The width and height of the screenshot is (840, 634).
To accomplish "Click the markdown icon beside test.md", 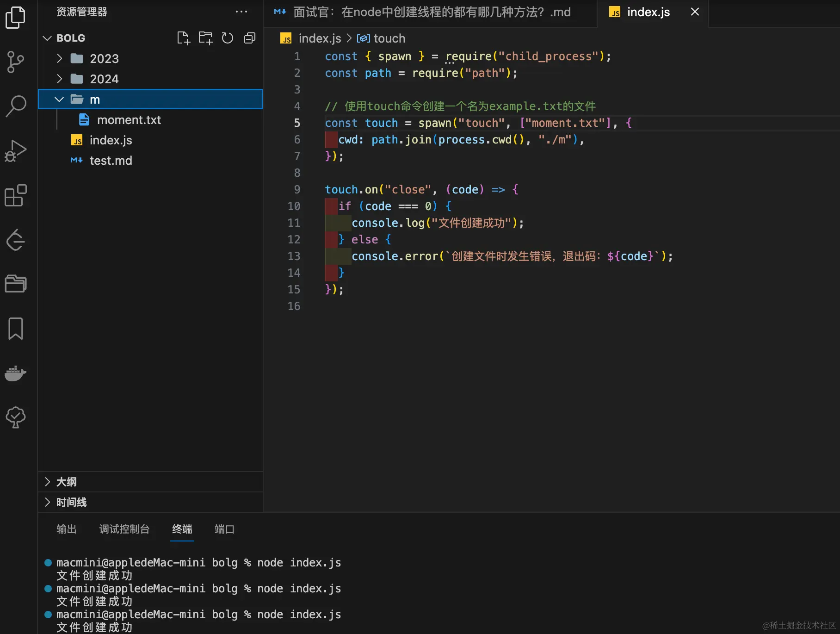I will 77,161.
